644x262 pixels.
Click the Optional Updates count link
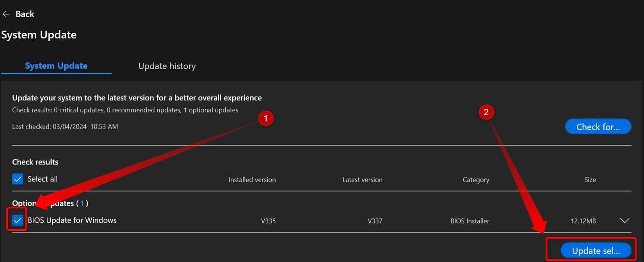pos(82,203)
